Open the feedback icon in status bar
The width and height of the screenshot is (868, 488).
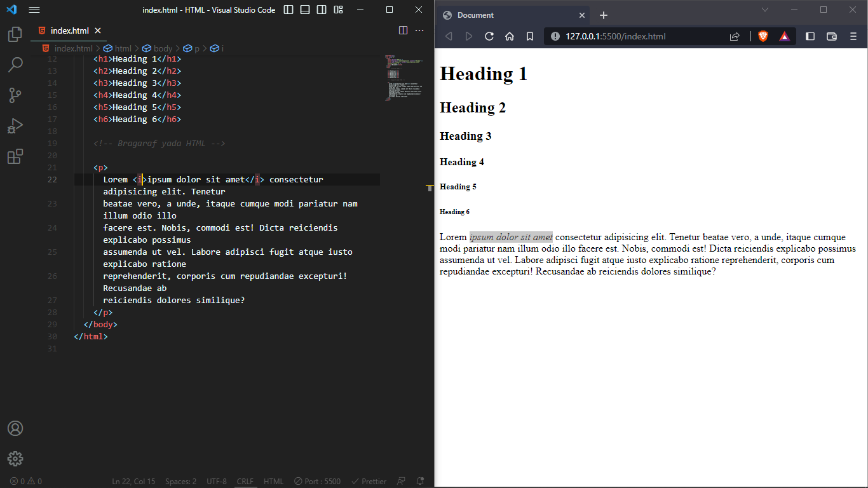[x=401, y=482]
